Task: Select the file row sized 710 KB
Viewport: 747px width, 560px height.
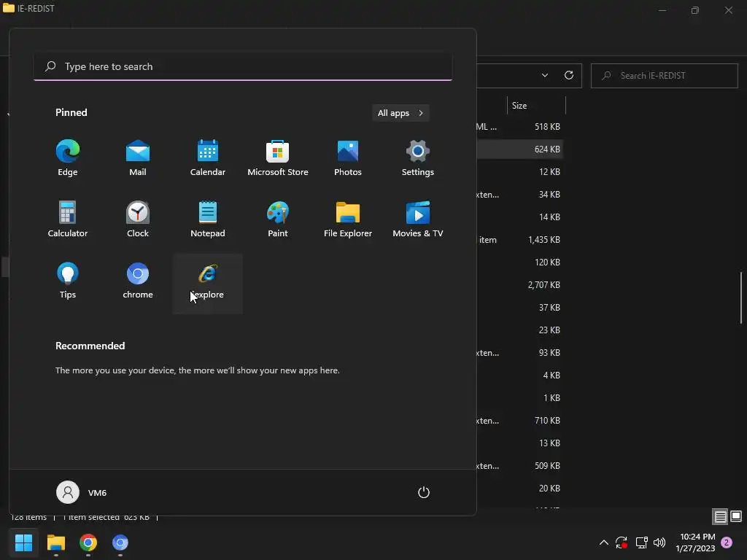Action: click(x=519, y=421)
